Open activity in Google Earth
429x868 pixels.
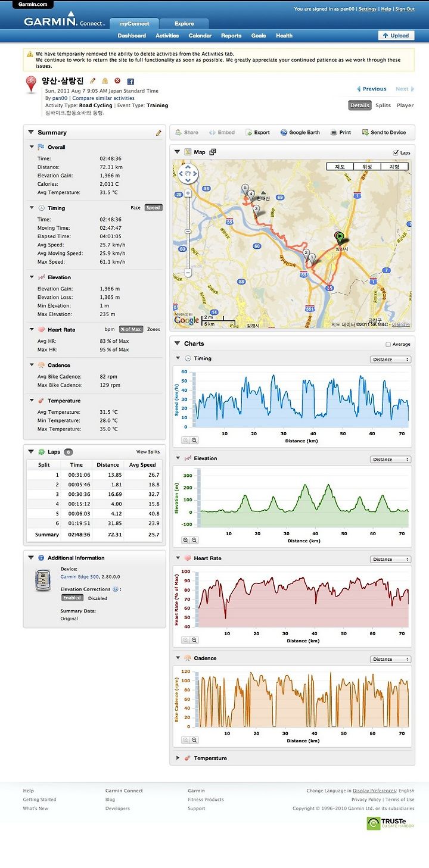pos(300,133)
